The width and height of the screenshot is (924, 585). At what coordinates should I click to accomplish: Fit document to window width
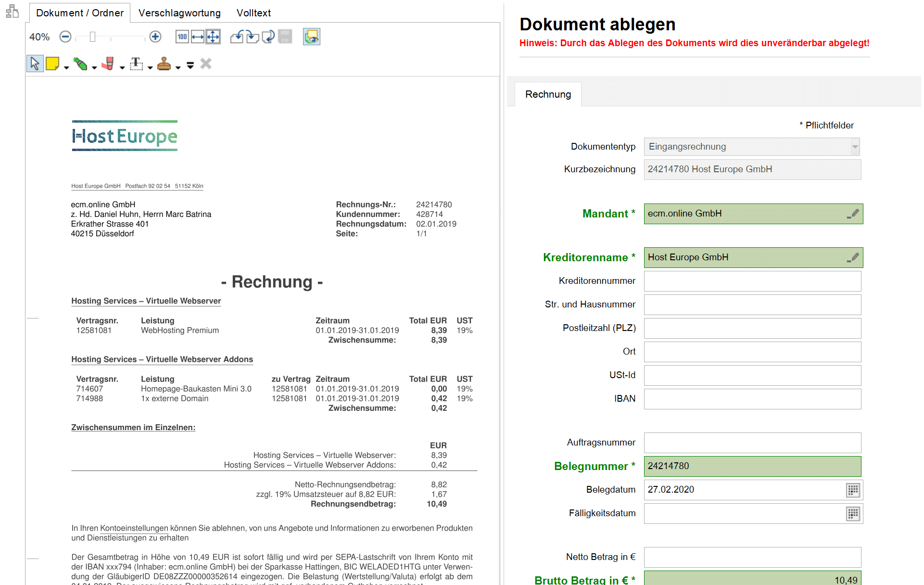point(198,37)
